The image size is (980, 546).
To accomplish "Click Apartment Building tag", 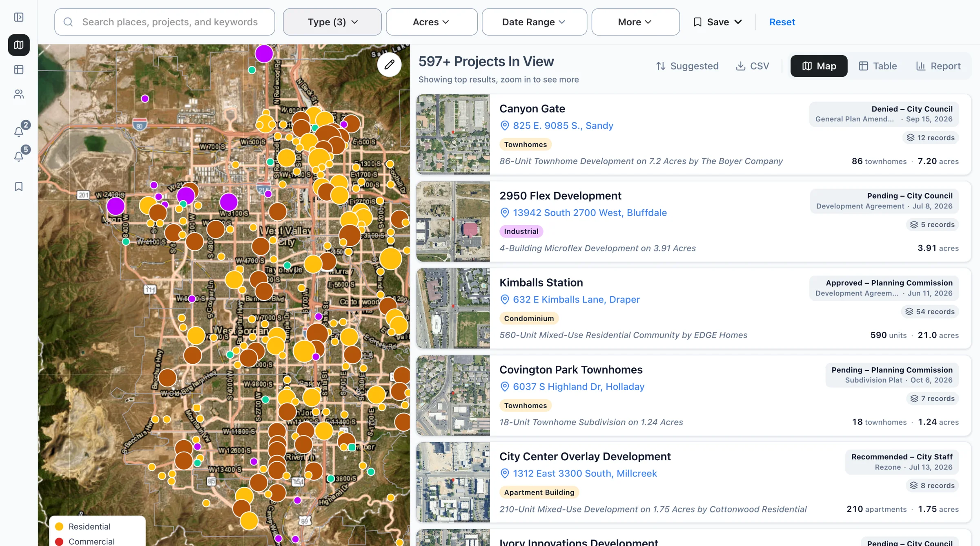I will click(x=539, y=492).
